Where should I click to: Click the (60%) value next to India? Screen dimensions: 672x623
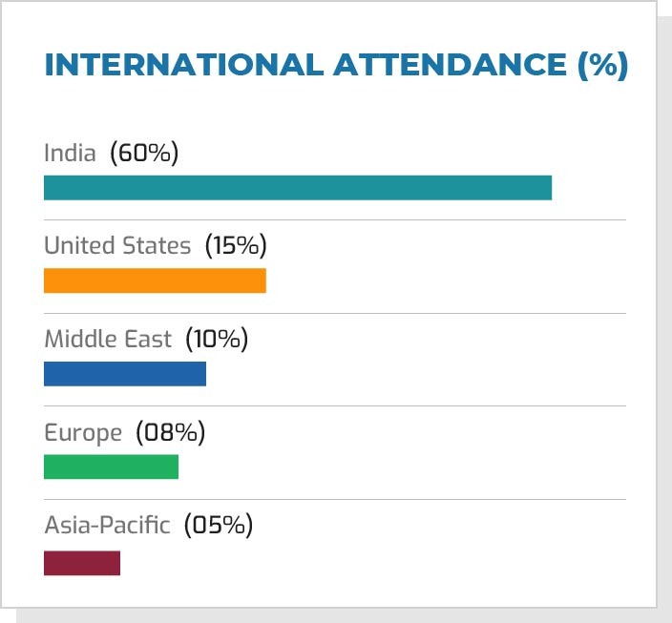(144, 153)
